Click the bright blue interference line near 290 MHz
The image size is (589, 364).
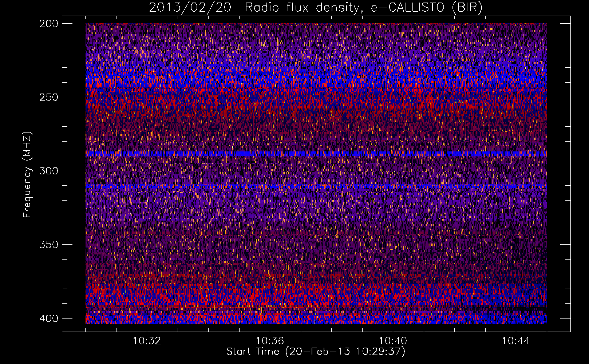click(316, 154)
